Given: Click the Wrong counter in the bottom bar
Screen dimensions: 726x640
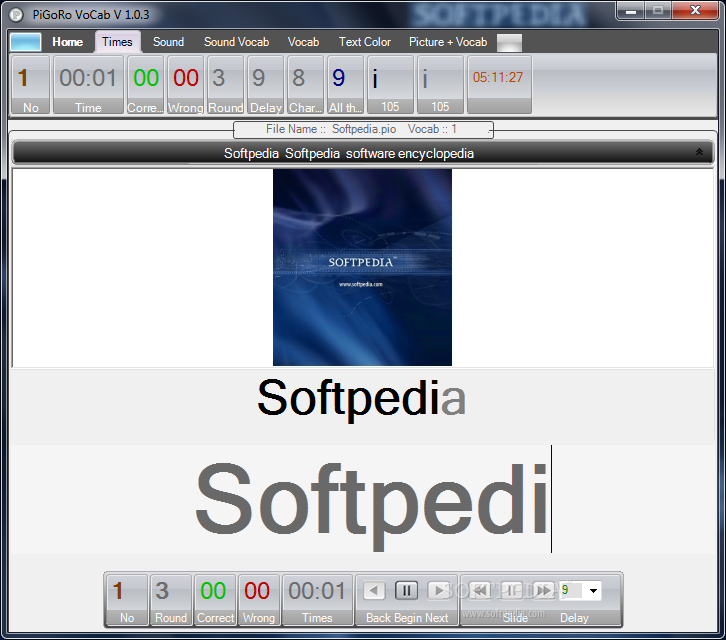Looking at the screenshot, I should coord(259,600).
